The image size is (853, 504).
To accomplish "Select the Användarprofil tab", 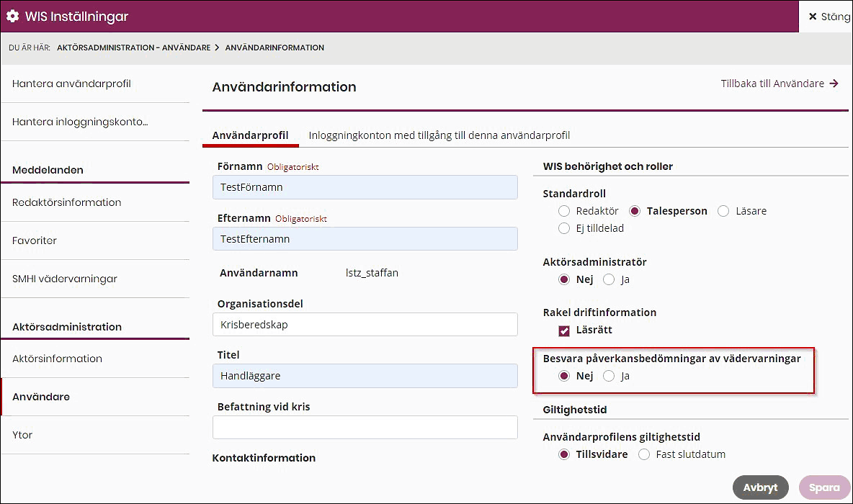I will coord(250,135).
